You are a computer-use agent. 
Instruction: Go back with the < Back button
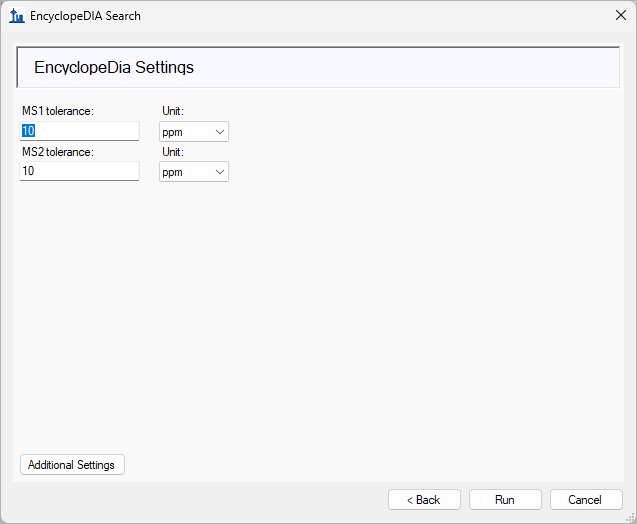click(x=424, y=500)
